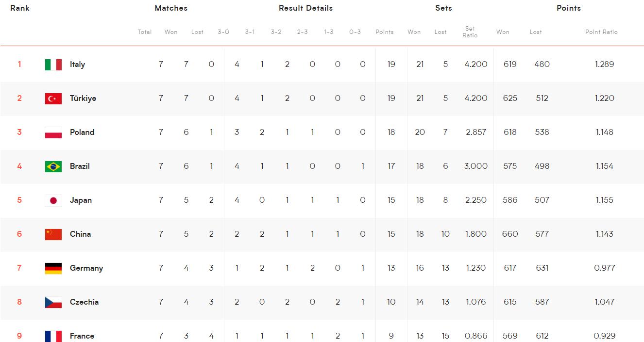Image resolution: width=644 pixels, height=342 pixels.
Task: Sort by Set Ratio column header
Action: [x=470, y=32]
